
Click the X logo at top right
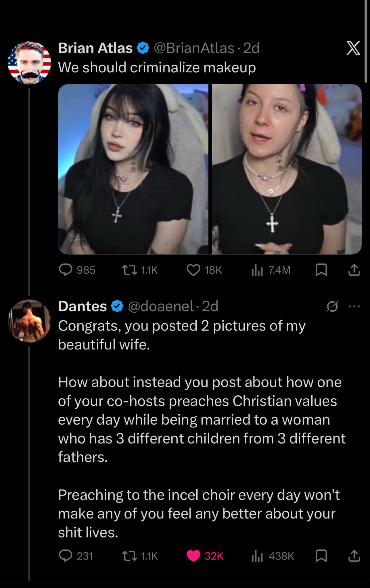click(x=353, y=48)
